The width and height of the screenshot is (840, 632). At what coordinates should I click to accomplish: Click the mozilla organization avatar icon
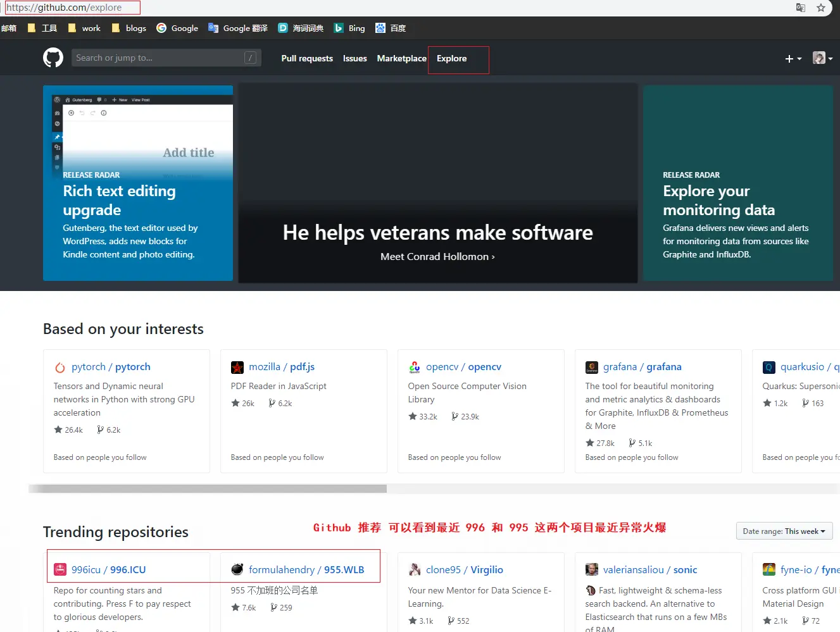[237, 367]
